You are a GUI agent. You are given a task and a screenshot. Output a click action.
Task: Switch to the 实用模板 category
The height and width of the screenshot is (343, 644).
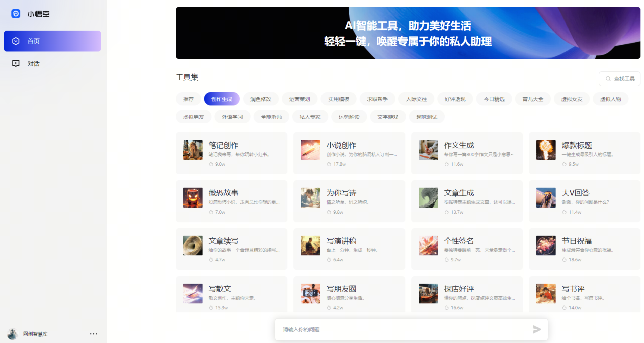[x=338, y=99]
